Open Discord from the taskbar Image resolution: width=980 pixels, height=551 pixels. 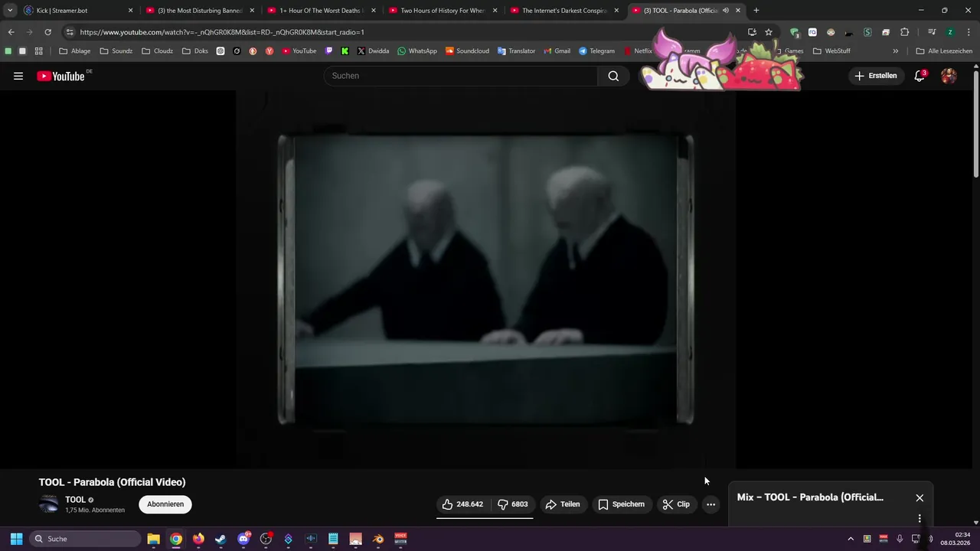point(243,539)
